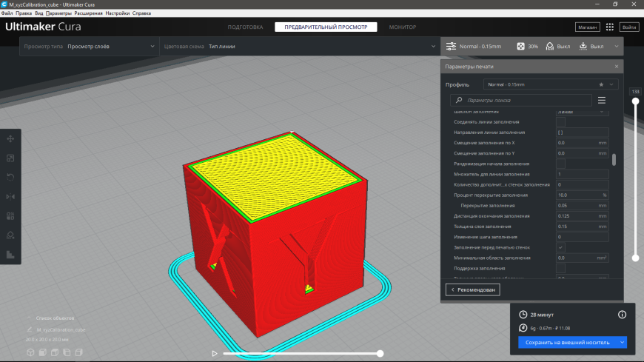The height and width of the screenshot is (362, 644).
Task: Switch to МОНИТОР stage tab
Action: [x=403, y=27]
